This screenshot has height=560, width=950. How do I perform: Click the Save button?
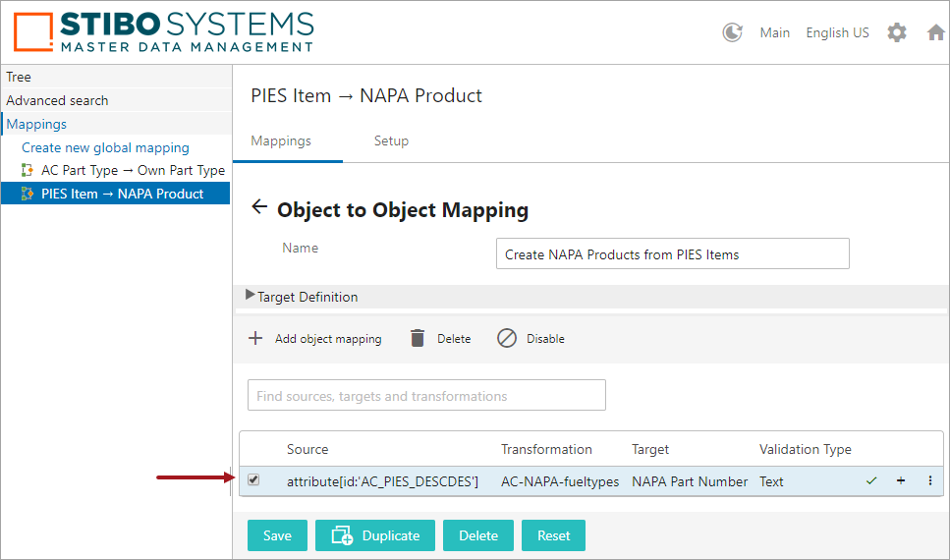pyautogui.click(x=277, y=535)
